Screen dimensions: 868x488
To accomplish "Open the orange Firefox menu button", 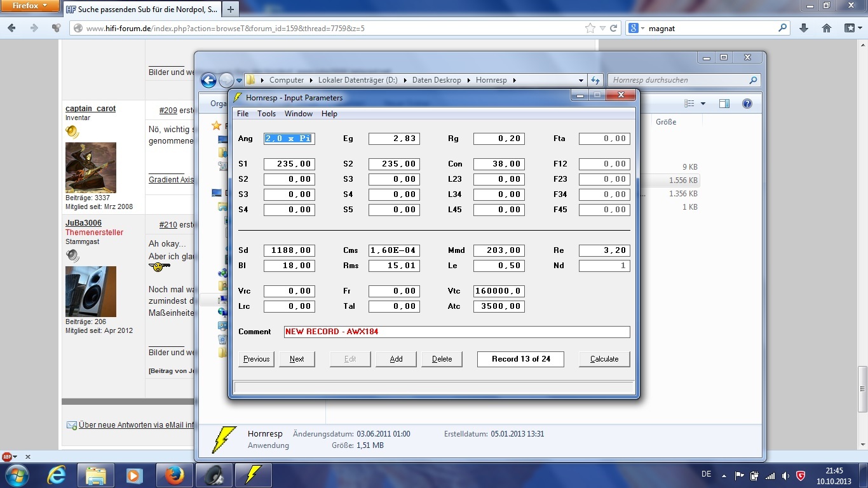I will 30,6.
